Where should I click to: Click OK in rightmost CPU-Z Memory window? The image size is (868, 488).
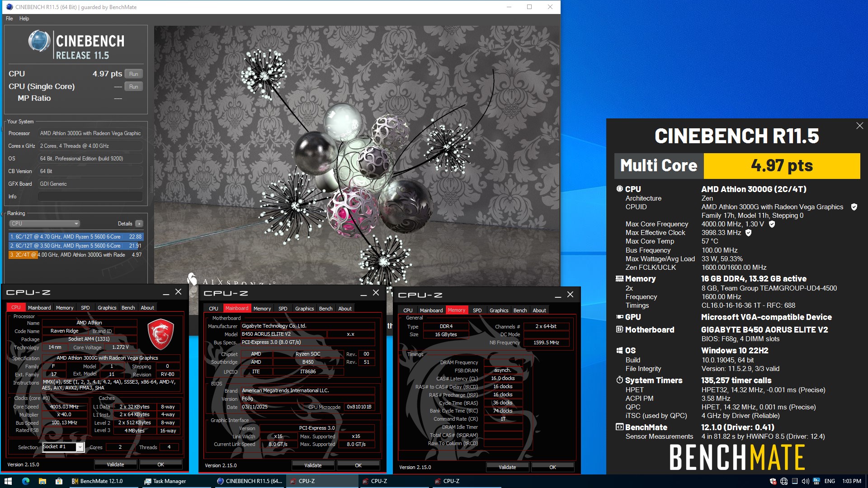click(552, 467)
